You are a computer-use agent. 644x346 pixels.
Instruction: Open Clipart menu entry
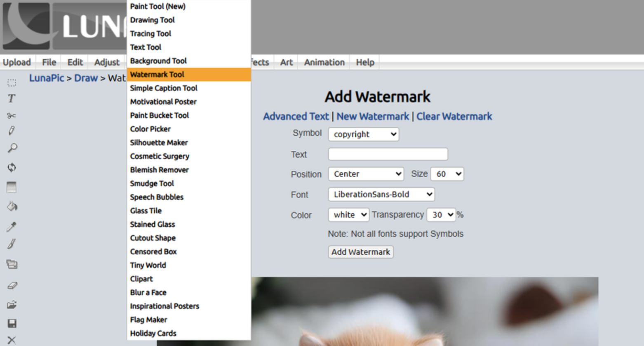pyautogui.click(x=189, y=279)
